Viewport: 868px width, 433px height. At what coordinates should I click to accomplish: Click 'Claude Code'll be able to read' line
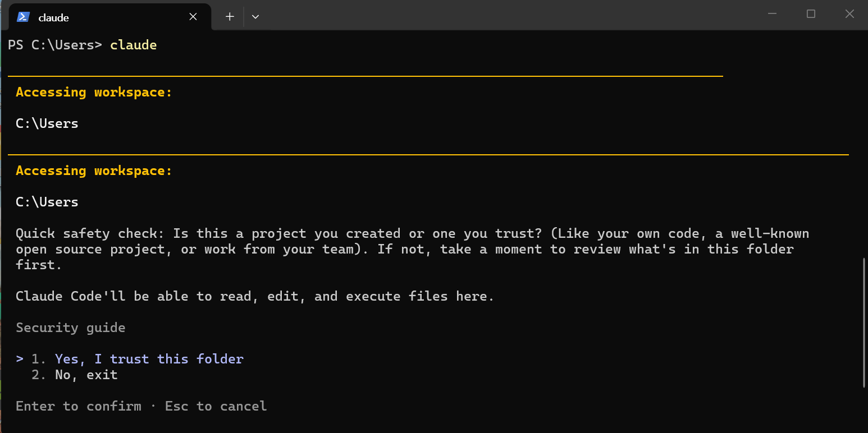255,296
